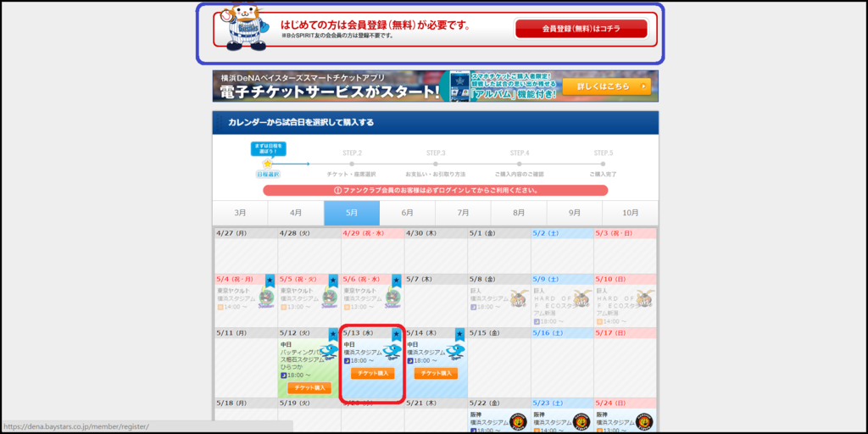The image size is (868, 434).
Task: Click the STEP.2 チケット・座席選択 label
Action: click(352, 174)
